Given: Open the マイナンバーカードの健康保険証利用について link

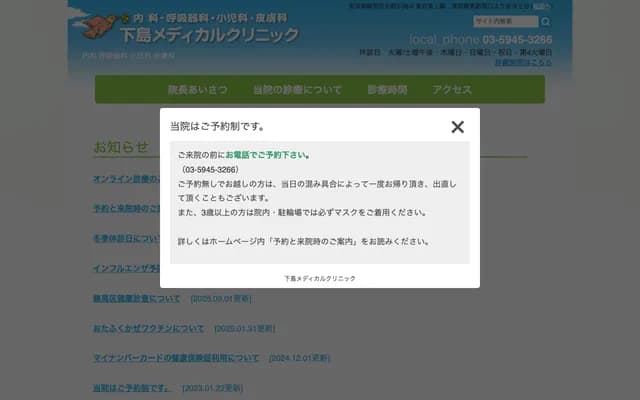Looking at the screenshot, I should click(176, 358).
